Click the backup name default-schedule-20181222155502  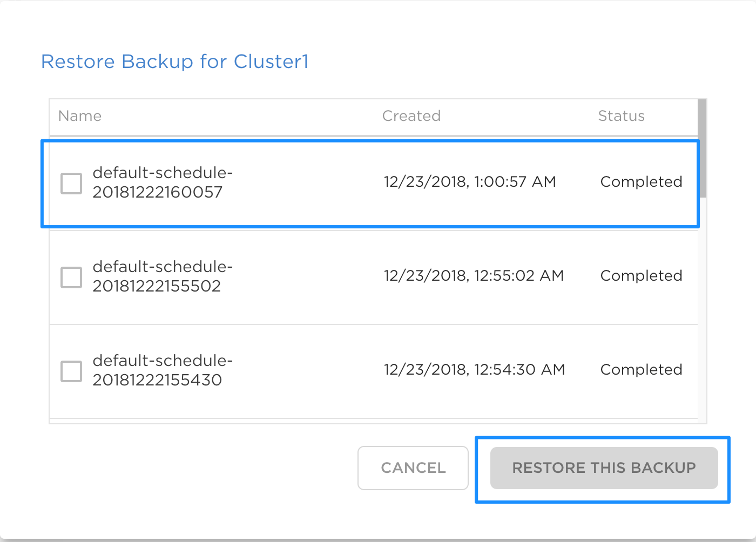pyautogui.click(x=163, y=276)
